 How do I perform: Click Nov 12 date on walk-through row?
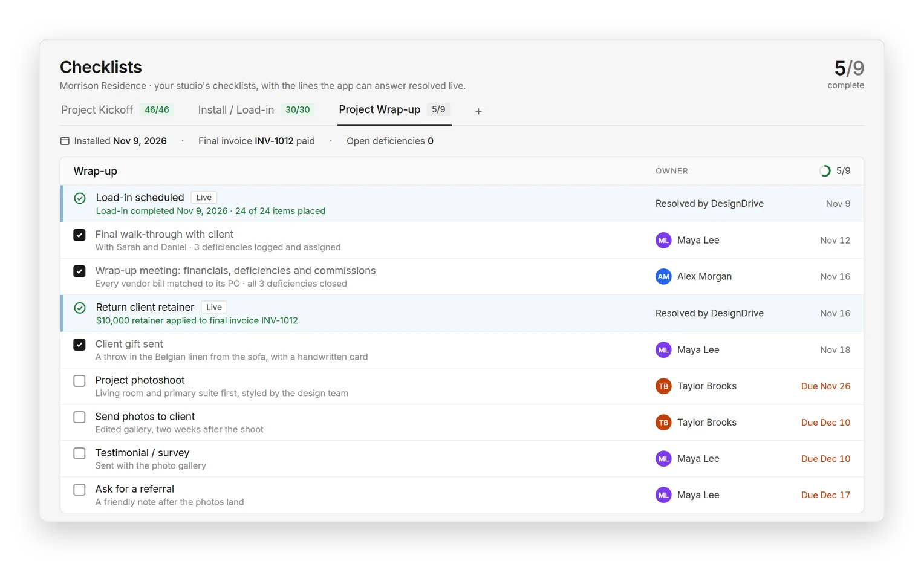pyautogui.click(x=835, y=241)
